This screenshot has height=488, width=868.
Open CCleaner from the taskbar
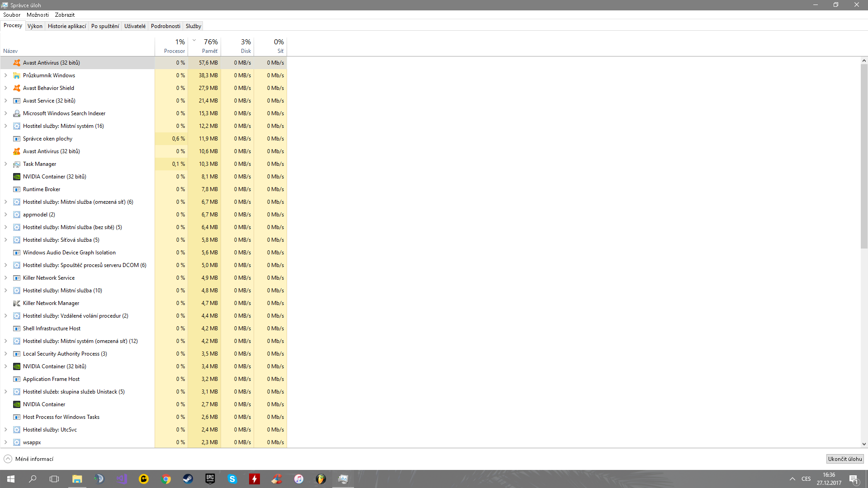point(277,479)
